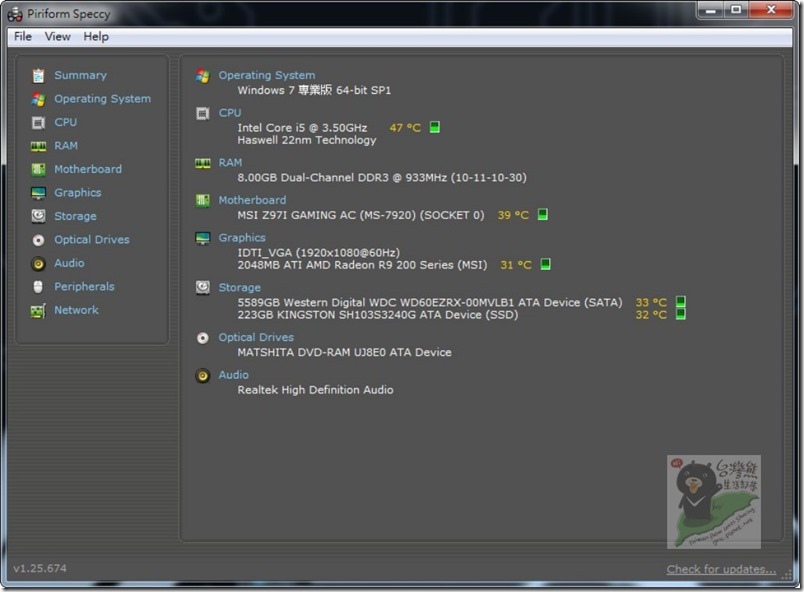Select the Audio speaker icon in sidebar
Viewport: 804px width, 592px height.
[x=38, y=263]
